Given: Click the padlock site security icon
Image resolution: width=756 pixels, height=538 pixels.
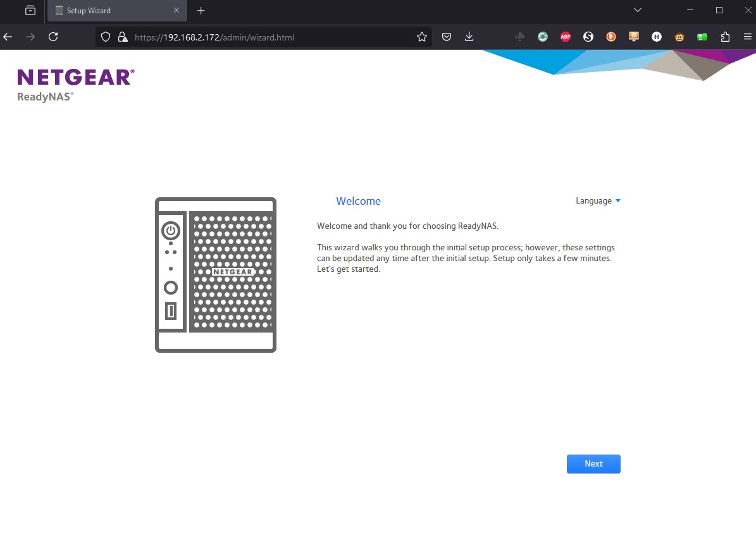Looking at the screenshot, I should tap(122, 37).
